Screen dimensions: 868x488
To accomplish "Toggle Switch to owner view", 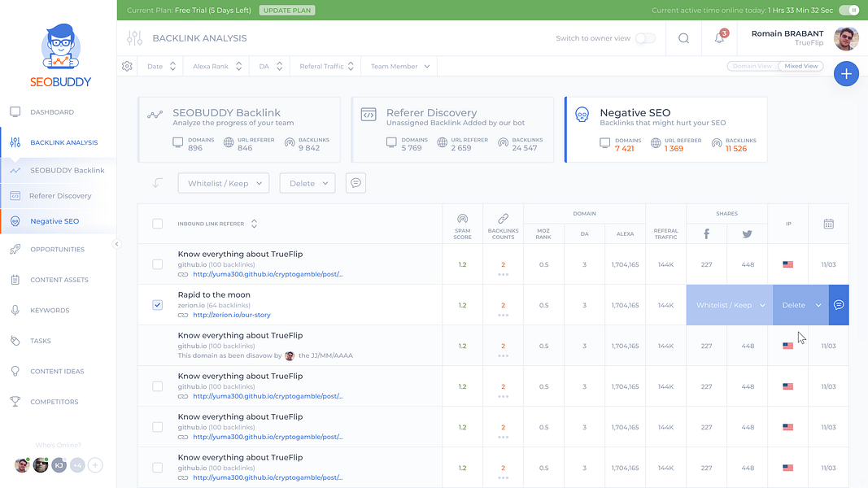I will click(x=645, y=38).
